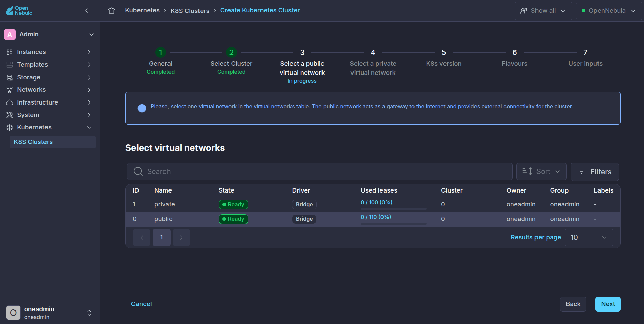Expand the Instances menu chevron
This screenshot has height=324, width=644.
(89, 52)
